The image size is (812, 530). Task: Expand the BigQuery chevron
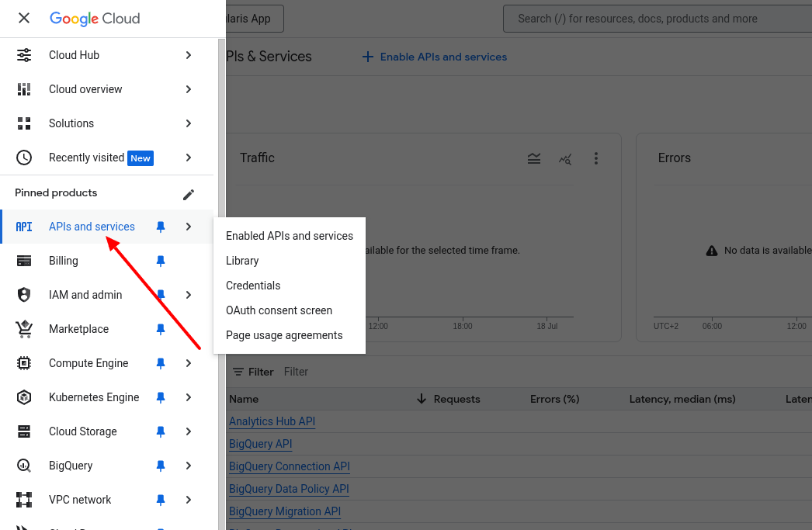point(189,466)
